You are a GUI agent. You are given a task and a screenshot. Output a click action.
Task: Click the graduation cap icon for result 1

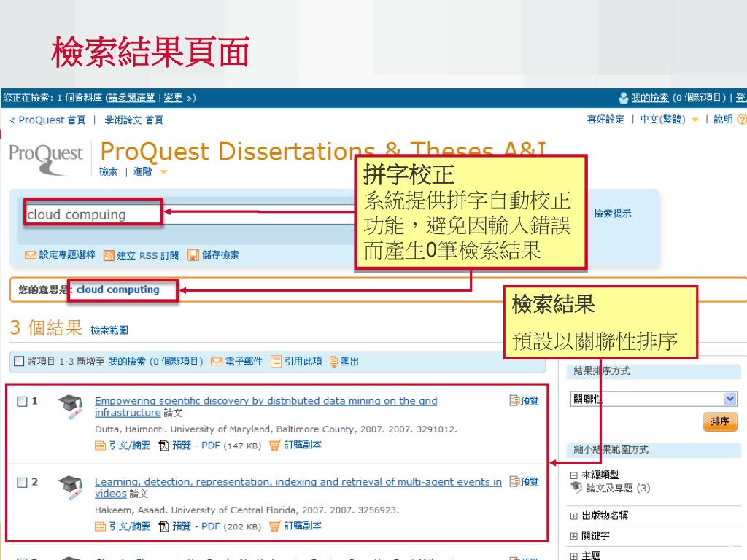71,407
